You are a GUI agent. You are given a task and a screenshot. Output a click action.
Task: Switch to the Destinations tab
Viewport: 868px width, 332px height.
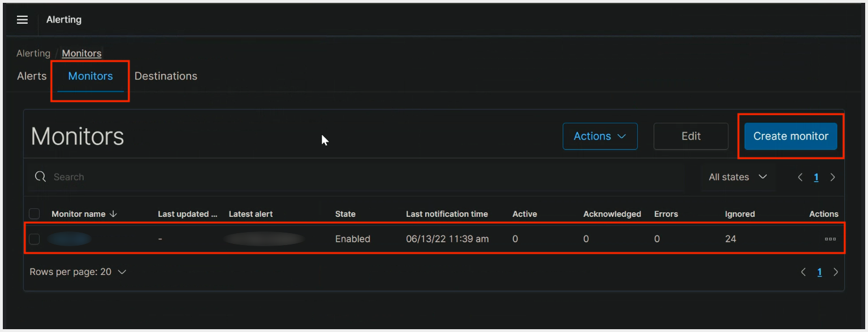click(x=166, y=76)
